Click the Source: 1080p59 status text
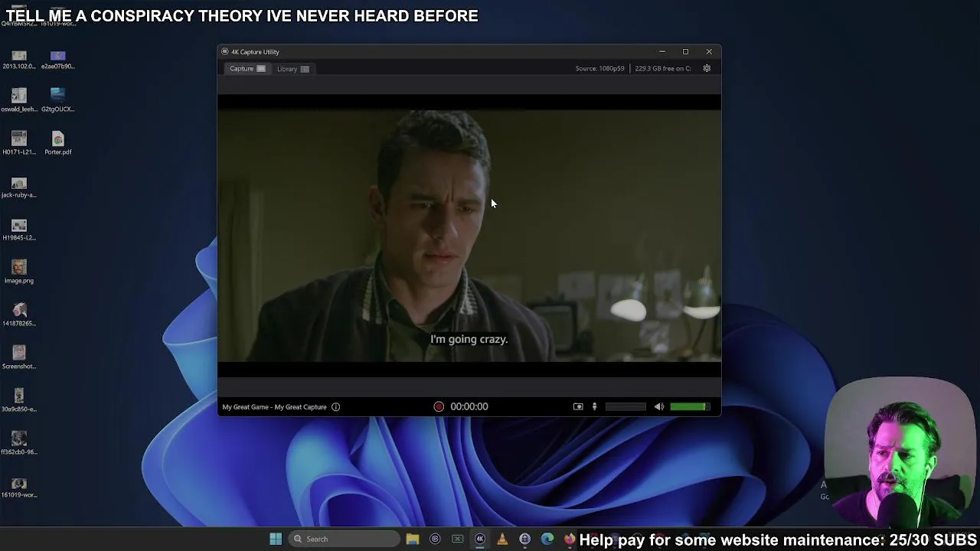 [x=599, y=68]
